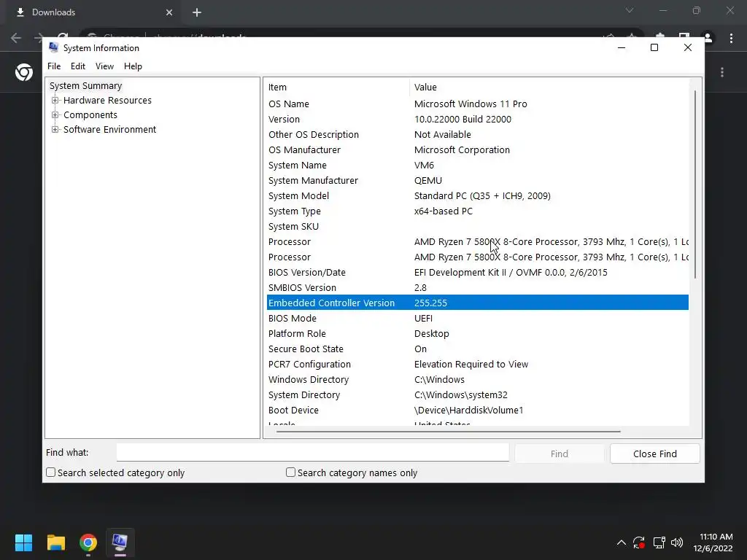Select the Other OS Description row
This screenshot has height=560, width=747.
(x=477, y=134)
